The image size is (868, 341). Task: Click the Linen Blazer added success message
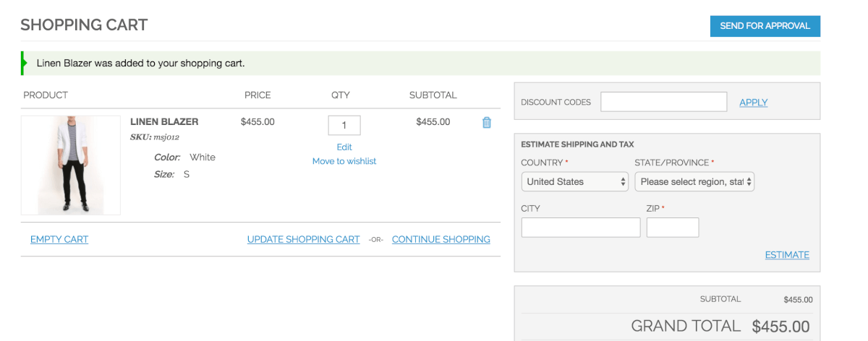141,63
